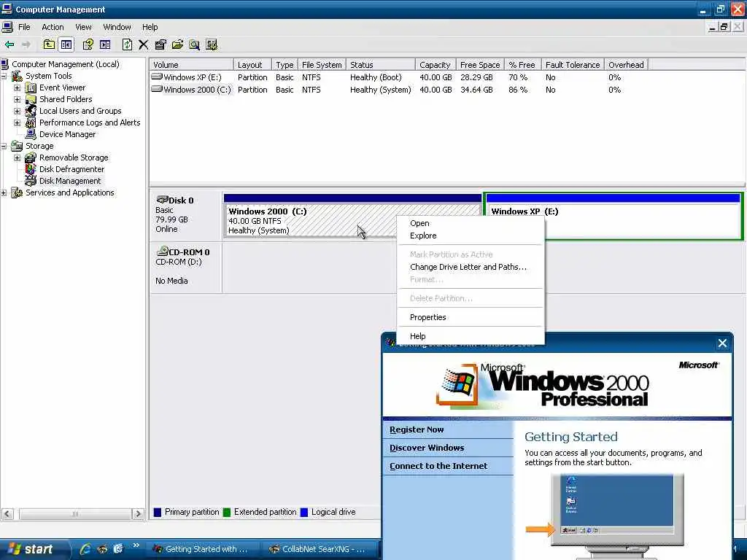747x560 pixels.
Task: Collapse the Storage node
Action: pos(4,146)
